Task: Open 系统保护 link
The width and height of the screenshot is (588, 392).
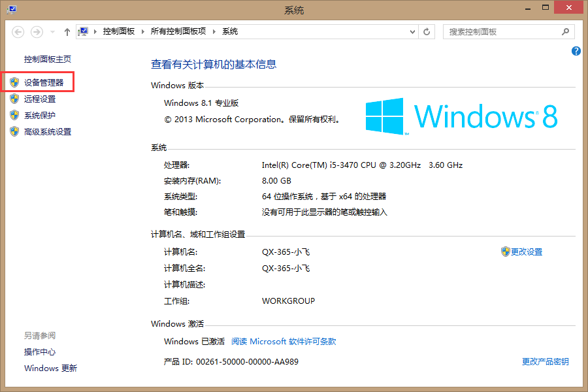Action: pyautogui.click(x=40, y=116)
